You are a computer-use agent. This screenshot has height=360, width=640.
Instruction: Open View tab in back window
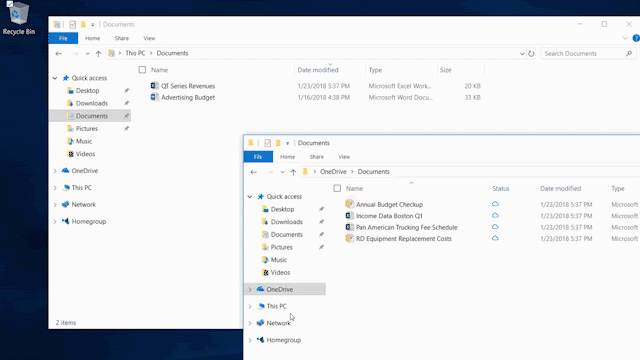tap(149, 38)
